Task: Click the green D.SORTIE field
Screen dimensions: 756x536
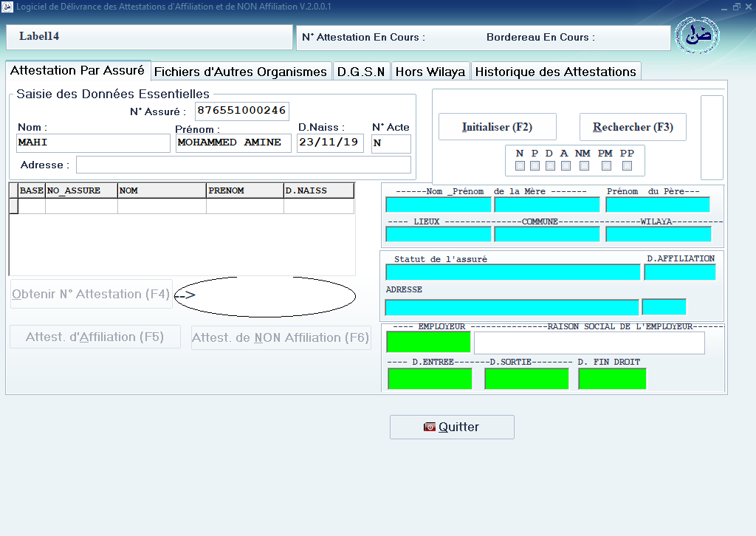Action: [527, 379]
